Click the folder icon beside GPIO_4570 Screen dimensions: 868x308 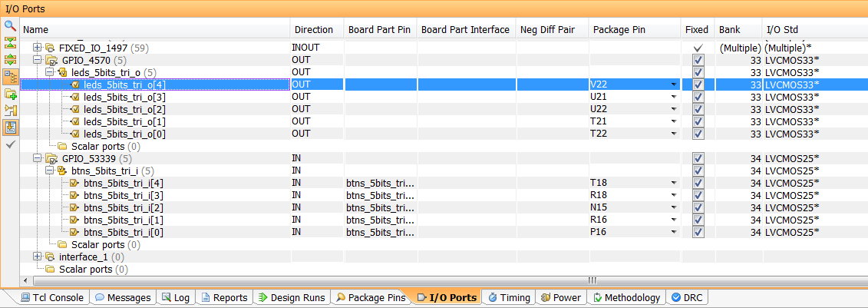(x=51, y=60)
